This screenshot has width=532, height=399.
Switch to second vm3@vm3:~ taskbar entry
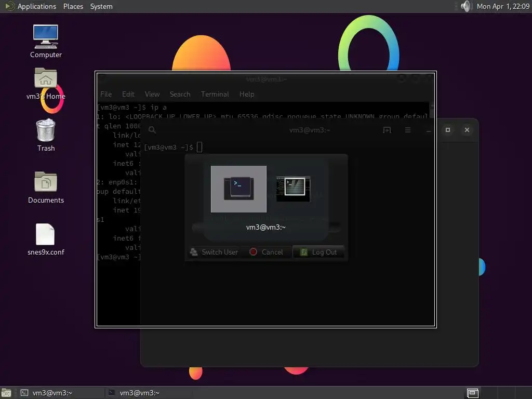(148, 393)
